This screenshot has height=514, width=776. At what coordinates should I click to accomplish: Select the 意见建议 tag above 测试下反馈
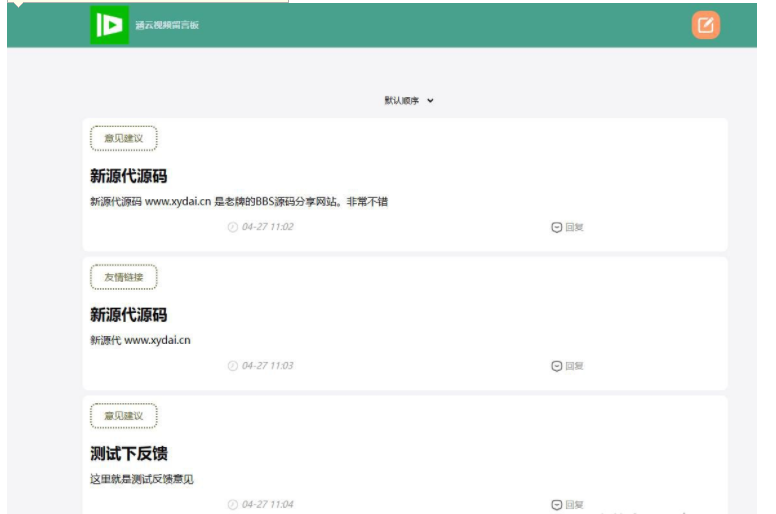click(x=124, y=416)
